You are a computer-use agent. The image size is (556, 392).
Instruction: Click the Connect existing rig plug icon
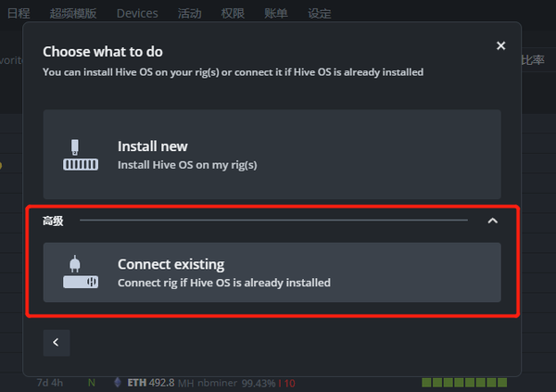click(81, 272)
